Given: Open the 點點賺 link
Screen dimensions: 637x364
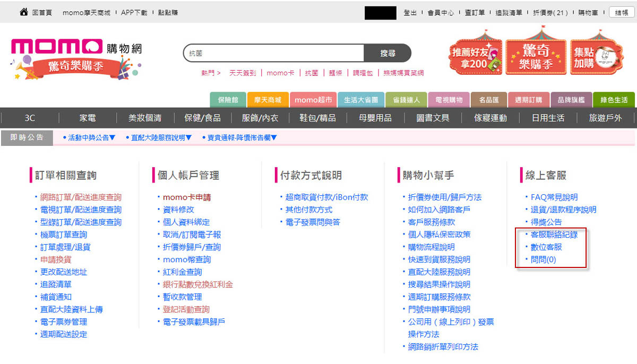Looking at the screenshot, I should point(168,13).
